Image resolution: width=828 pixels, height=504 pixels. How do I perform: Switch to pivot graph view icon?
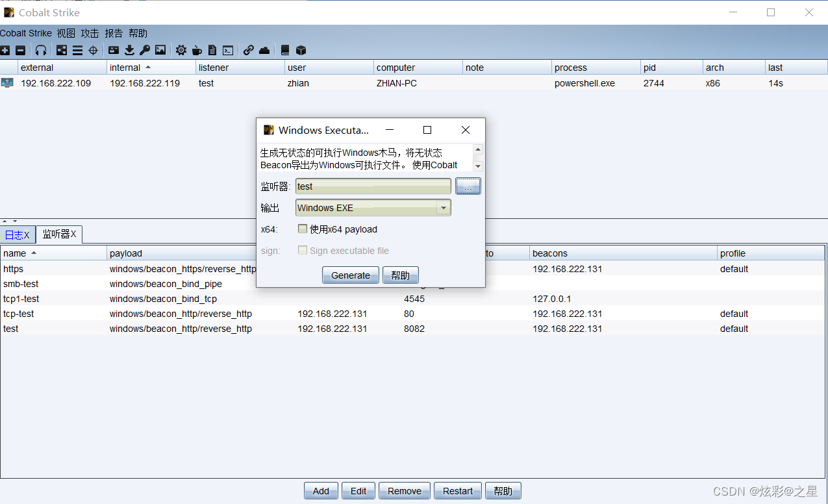pyautogui.click(x=62, y=50)
